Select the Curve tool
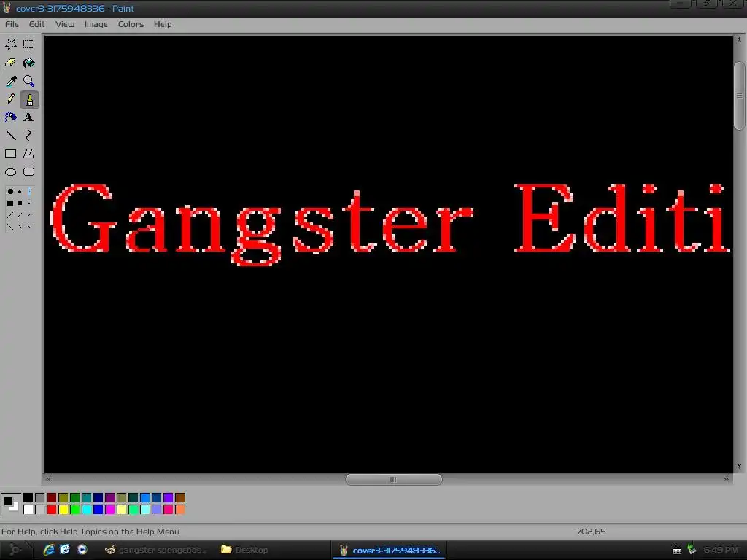Image resolution: width=747 pixels, height=560 pixels. 29,136
